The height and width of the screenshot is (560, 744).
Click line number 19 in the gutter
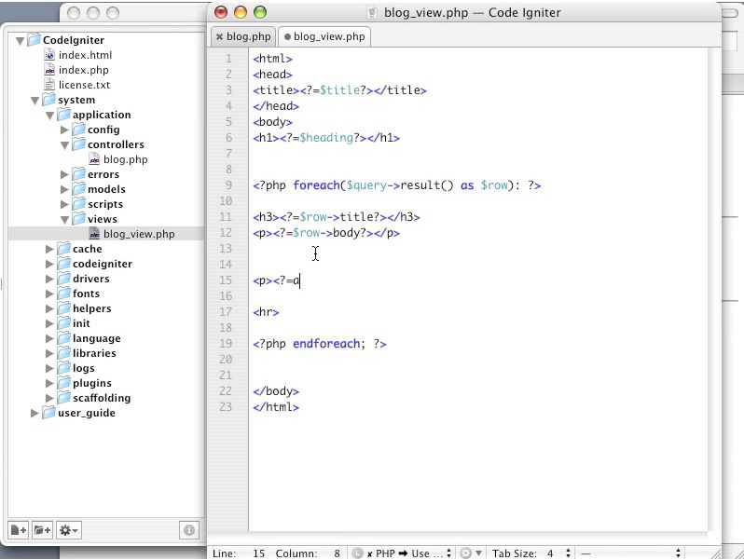[226, 343]
